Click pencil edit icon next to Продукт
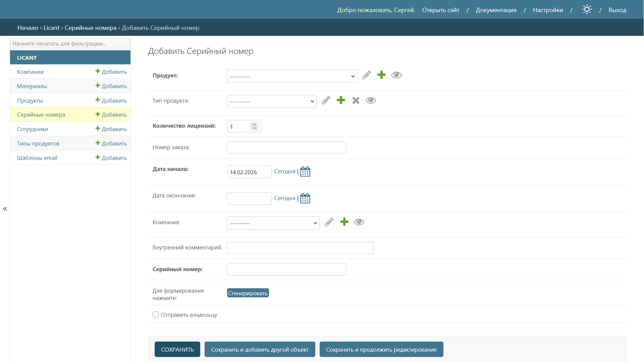This screenshot has width=644, height=362. click(x=367, y=75)
